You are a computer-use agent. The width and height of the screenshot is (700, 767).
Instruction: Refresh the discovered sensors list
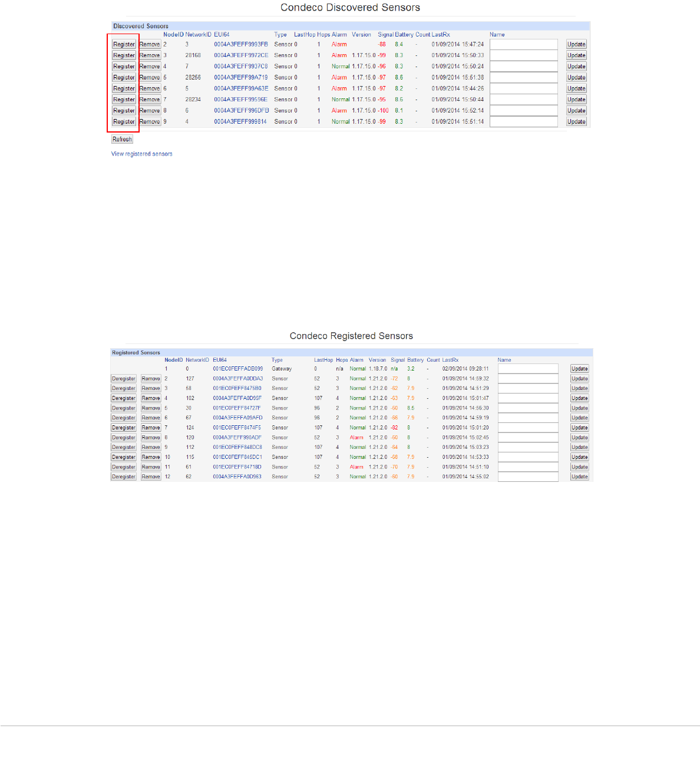122,140
